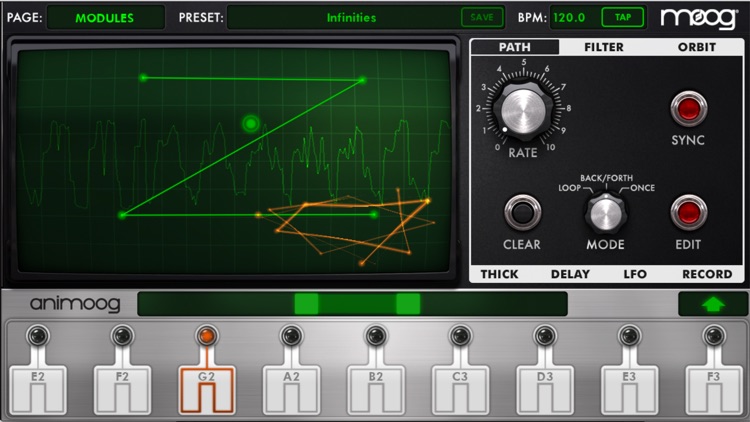This screenshot has height=422, width=750.
Task: Play the B2 key
Action: click(x=376, y=390)
